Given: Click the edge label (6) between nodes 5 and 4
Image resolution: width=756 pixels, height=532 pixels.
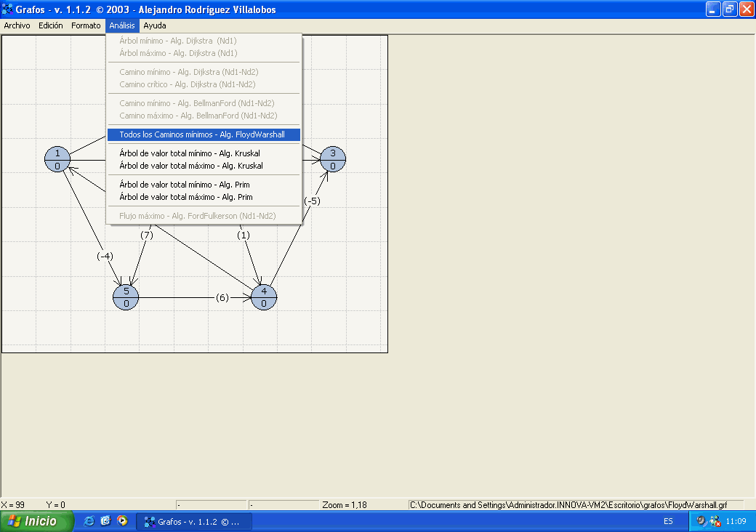Looking at the screenshot, I should tap(222, 297).
